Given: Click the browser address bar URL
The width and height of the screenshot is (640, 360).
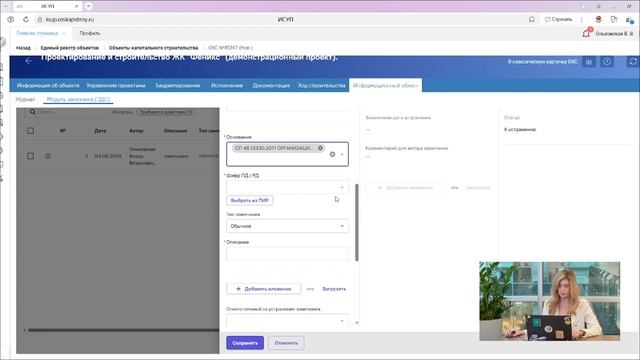Looking at the screenshot, I should [70, 19].
